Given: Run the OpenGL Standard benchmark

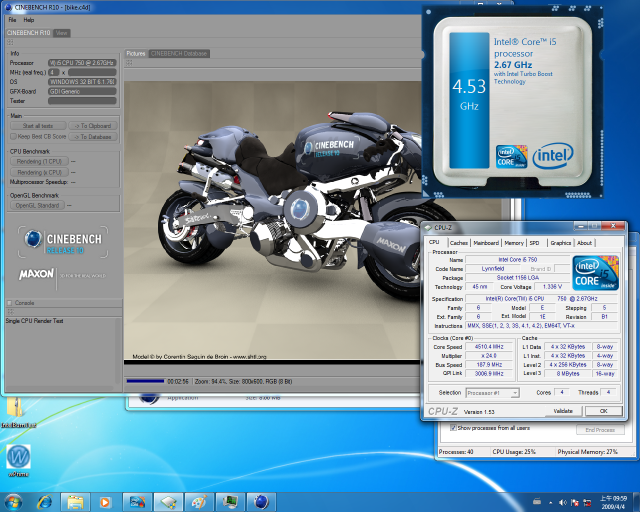Looking at the screenshot, I should (x=38, y=205).
